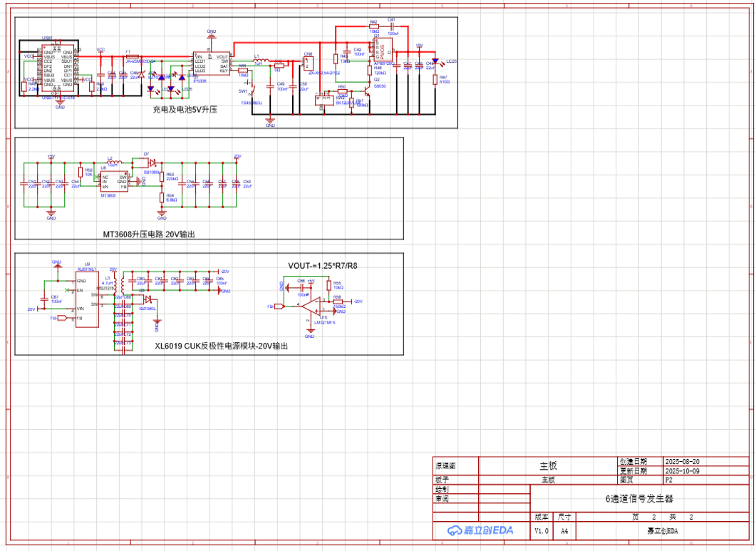Click the F1 fuse component

(131, 56)
